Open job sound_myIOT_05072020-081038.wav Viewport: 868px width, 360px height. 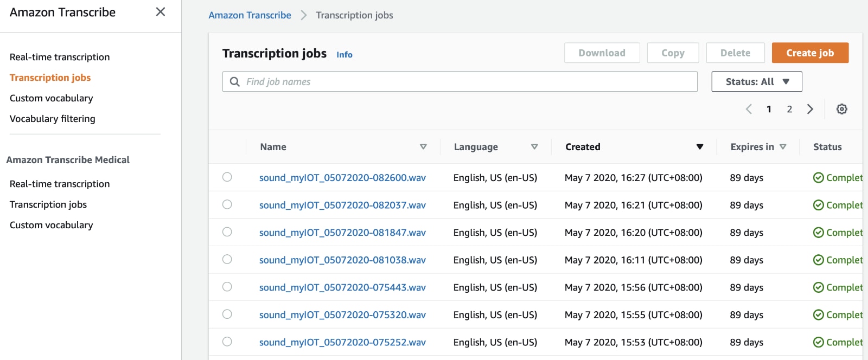coord(342,260)
